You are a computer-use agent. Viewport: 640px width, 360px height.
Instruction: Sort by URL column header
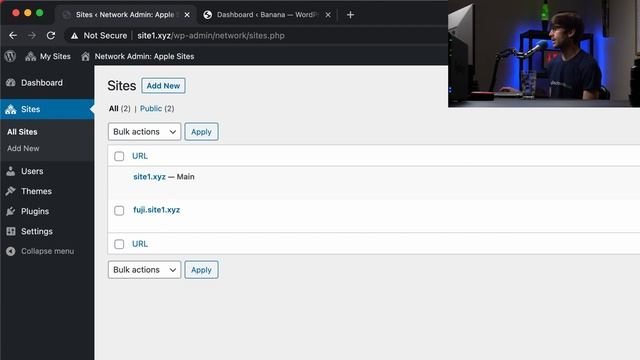click(x=140, y=156)
